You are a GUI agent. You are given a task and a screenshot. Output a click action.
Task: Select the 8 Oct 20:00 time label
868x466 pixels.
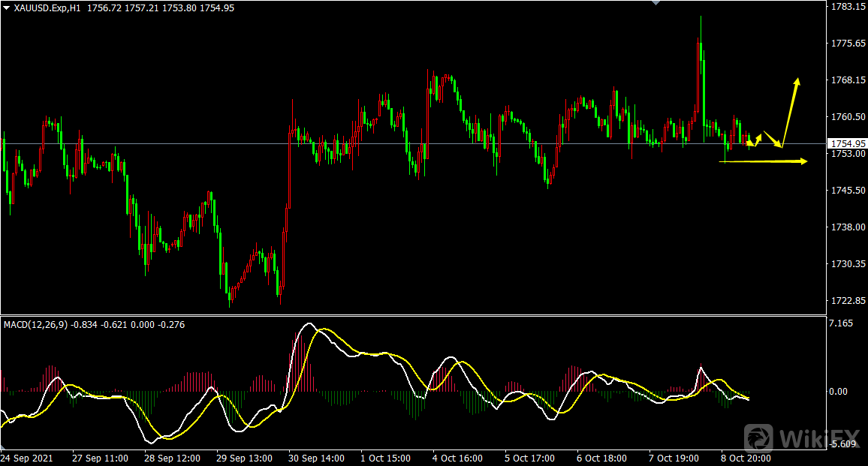745,458
